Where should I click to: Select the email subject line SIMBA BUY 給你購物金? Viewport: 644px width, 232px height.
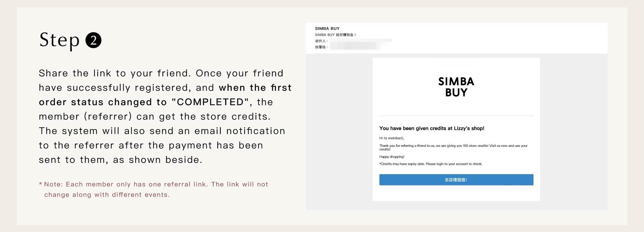click(x=335, y=35)
